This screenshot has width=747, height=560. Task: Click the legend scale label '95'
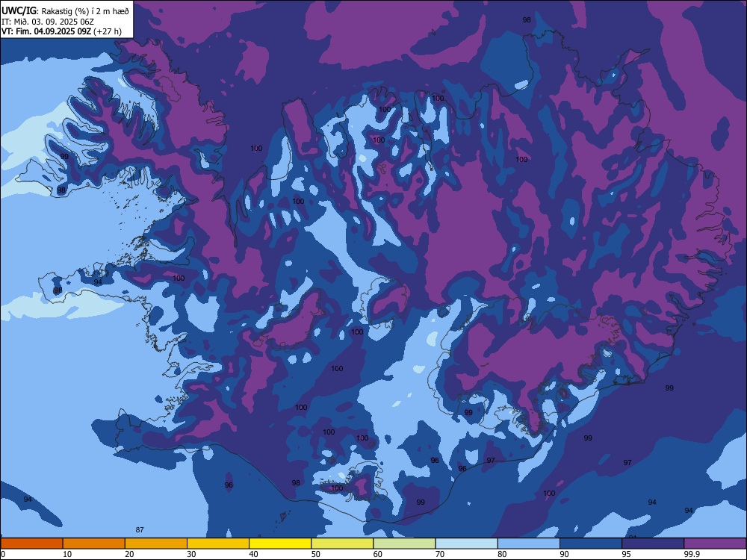coord(627,554)
